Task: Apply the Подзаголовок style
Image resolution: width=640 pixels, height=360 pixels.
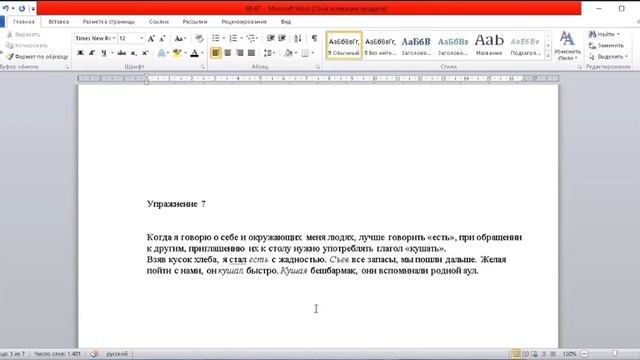Action: (x=525, y=46)
